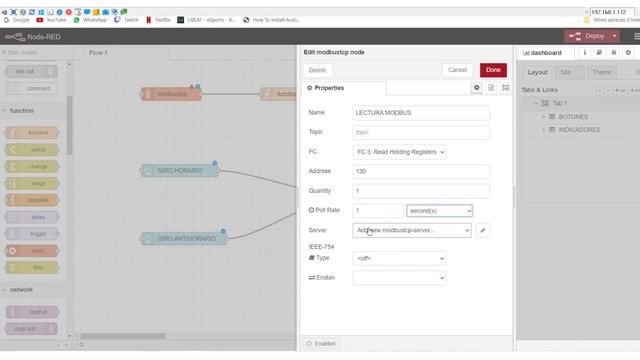Screen dimensions: 640x360
Task: Open the Twitch bookmark
Action: 126,20
